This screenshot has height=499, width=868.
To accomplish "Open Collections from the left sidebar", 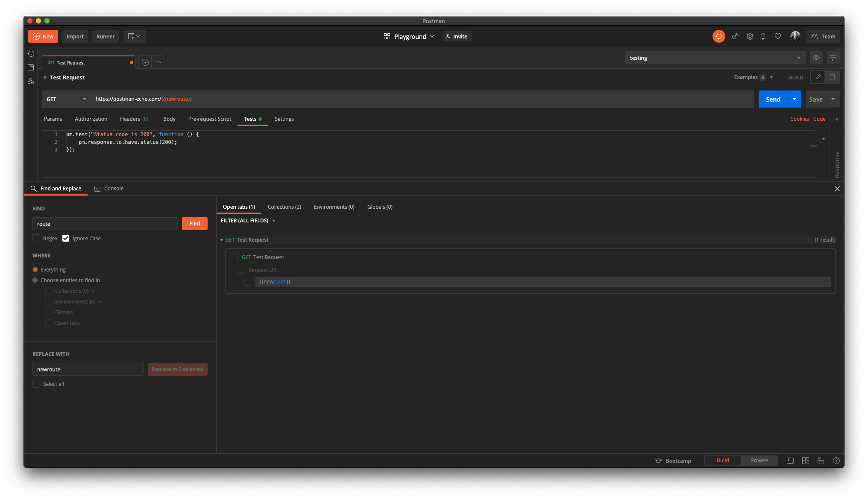I will pos(30,67).
